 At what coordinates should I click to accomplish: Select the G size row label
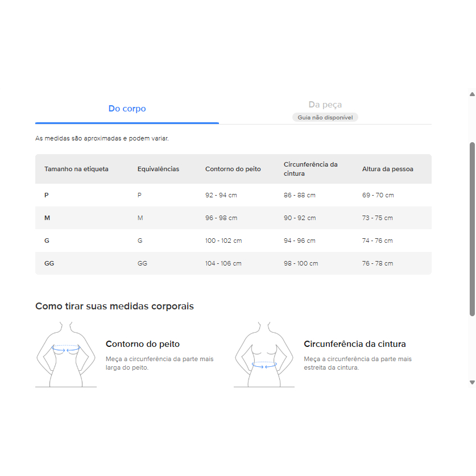click(47, 241)
